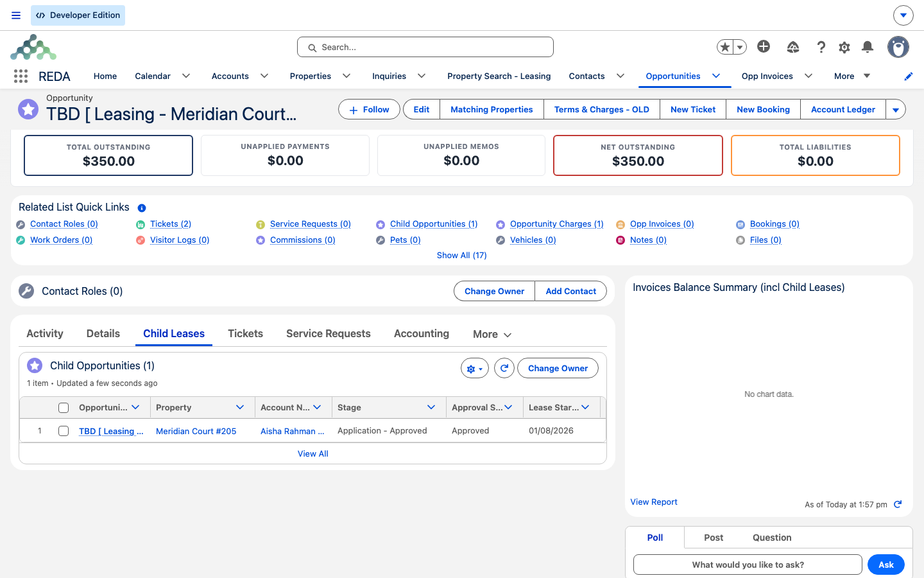
Task: Open the Accounts tab dropdown chevron
Action: [264, 76]
